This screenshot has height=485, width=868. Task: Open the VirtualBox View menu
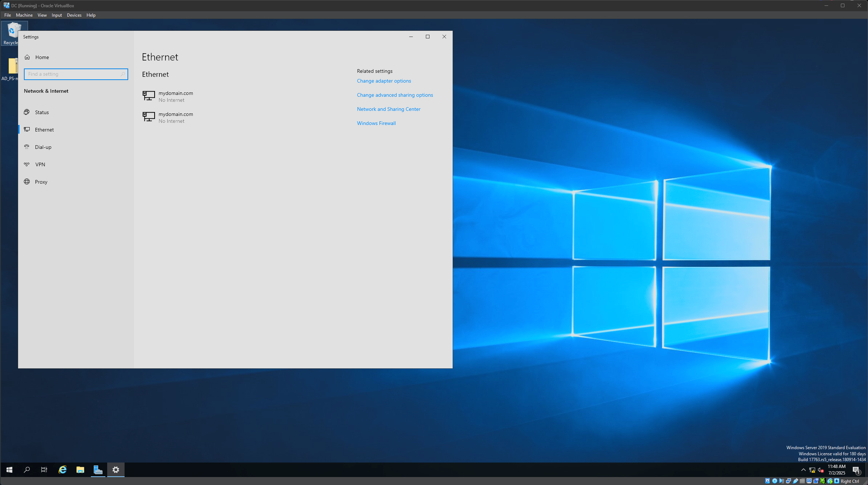(x=42, y=15)
